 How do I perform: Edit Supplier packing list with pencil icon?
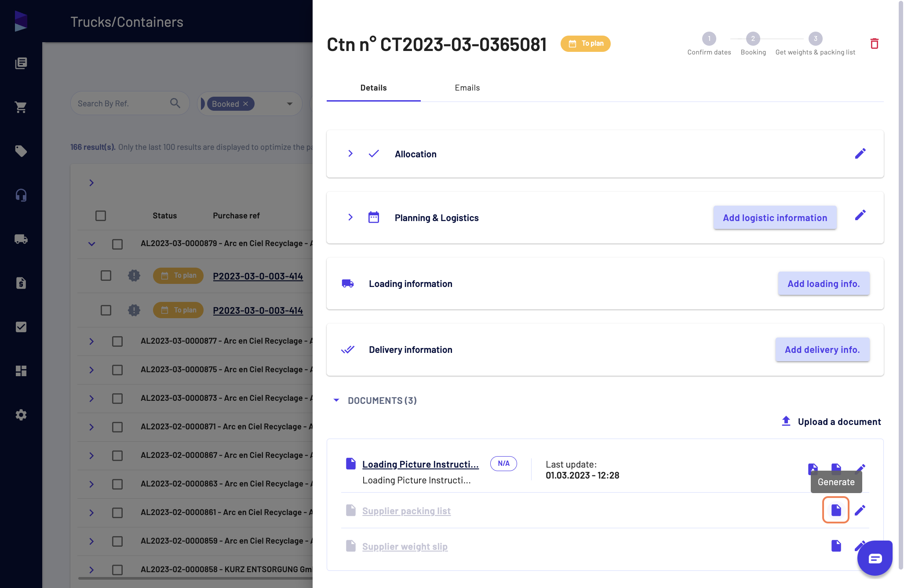point(860,510)
